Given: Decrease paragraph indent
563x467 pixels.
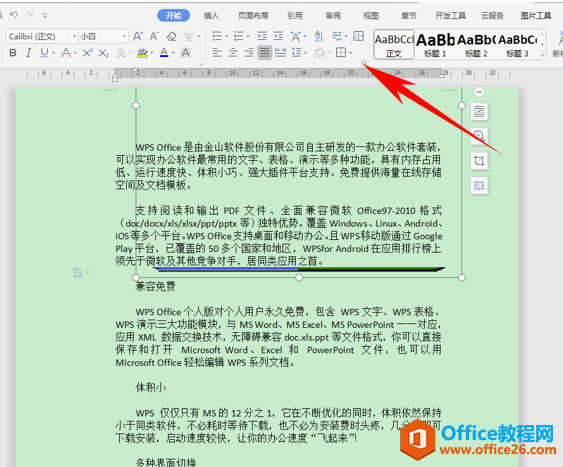Looking at the screenshot, I should [x=262, y=36].
